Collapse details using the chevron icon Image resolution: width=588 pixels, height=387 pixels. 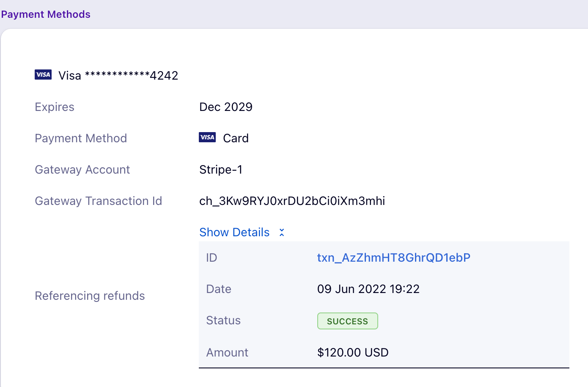point(282,232)
